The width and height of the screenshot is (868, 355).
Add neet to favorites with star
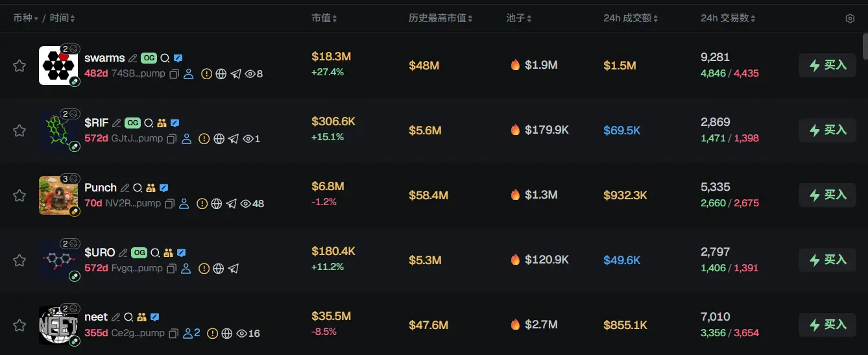click(x=19, y=325)
